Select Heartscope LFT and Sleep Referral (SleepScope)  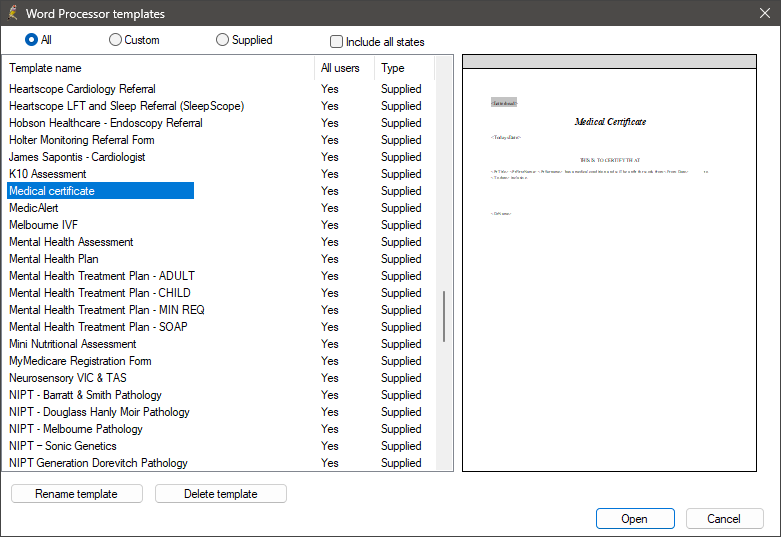(127, 106)
